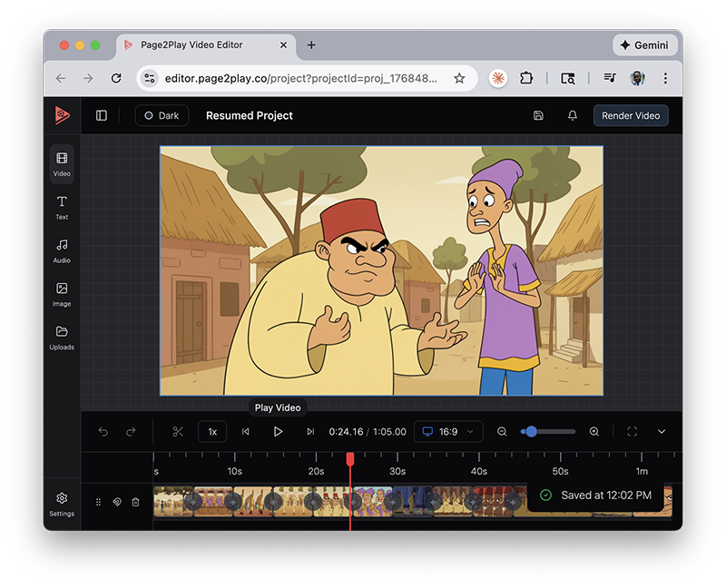Screen dimensions: 726x588
Task: Click the Google Lens search icon
Action: pos(568,78)
